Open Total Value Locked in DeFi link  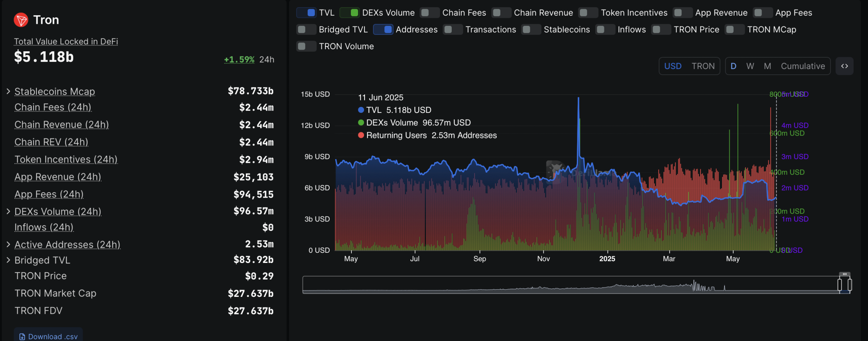[x=66, y=42]
